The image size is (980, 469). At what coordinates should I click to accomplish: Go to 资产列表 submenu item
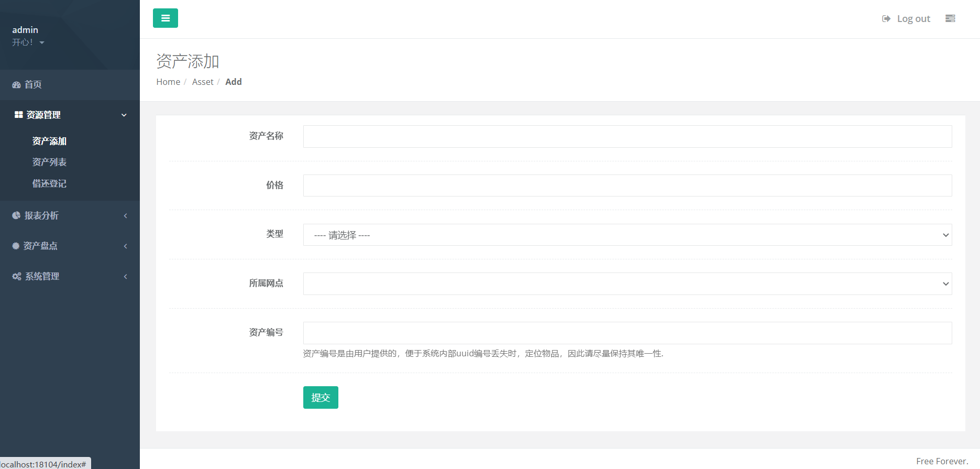tap(49, 162)
